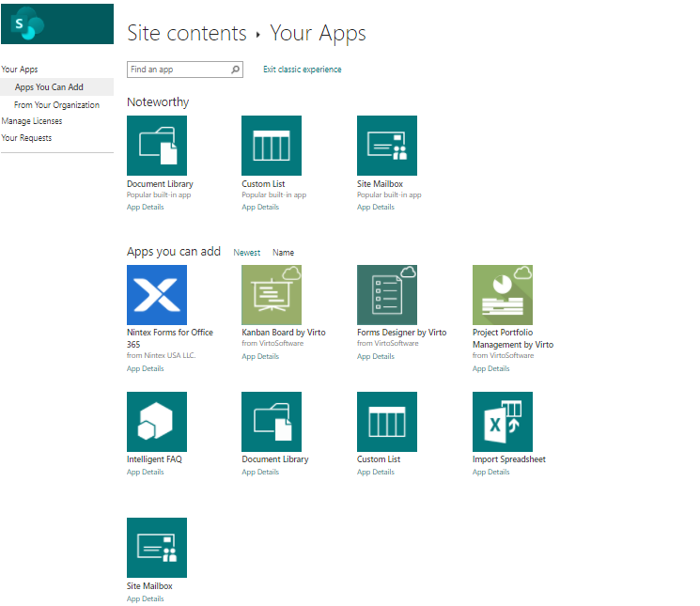Screen dimensions: 700x606
Task: Open App Details for Noteworthy Document Library
Action: (145, 207)
